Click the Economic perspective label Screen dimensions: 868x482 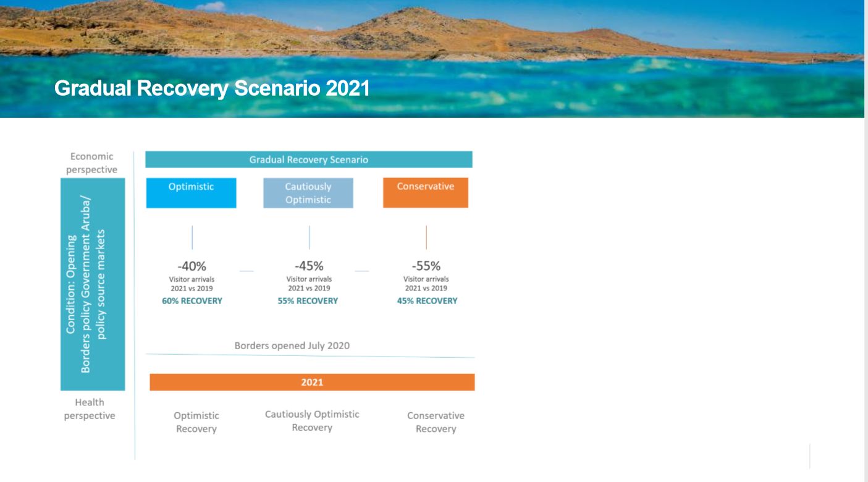pyautogui.click(x=92, y=163)
